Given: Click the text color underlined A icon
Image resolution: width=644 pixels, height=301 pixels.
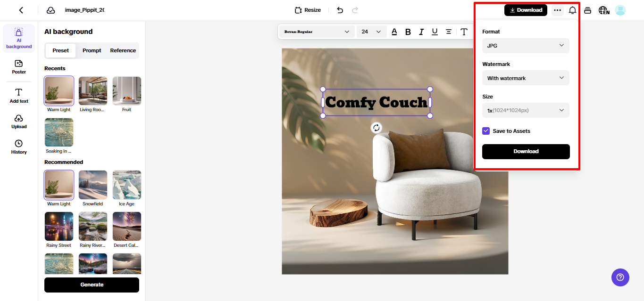Looking at the screenshot, I should pos(394,32).
